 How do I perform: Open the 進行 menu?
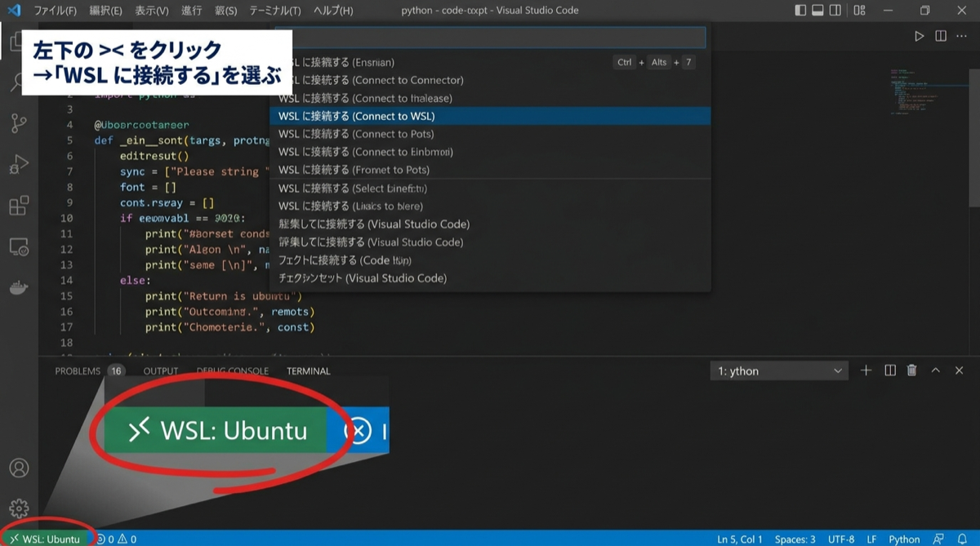point(192,11)
